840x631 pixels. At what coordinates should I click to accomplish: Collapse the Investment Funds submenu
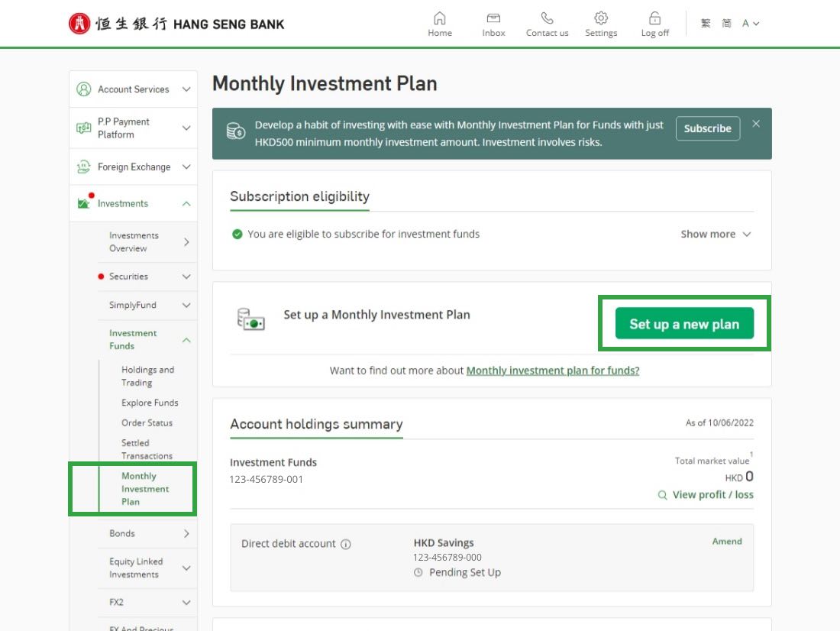186,340
